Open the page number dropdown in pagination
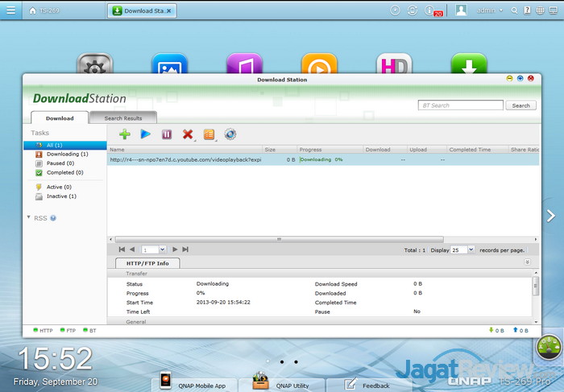The image size is (564, 392). click(154, 250)
